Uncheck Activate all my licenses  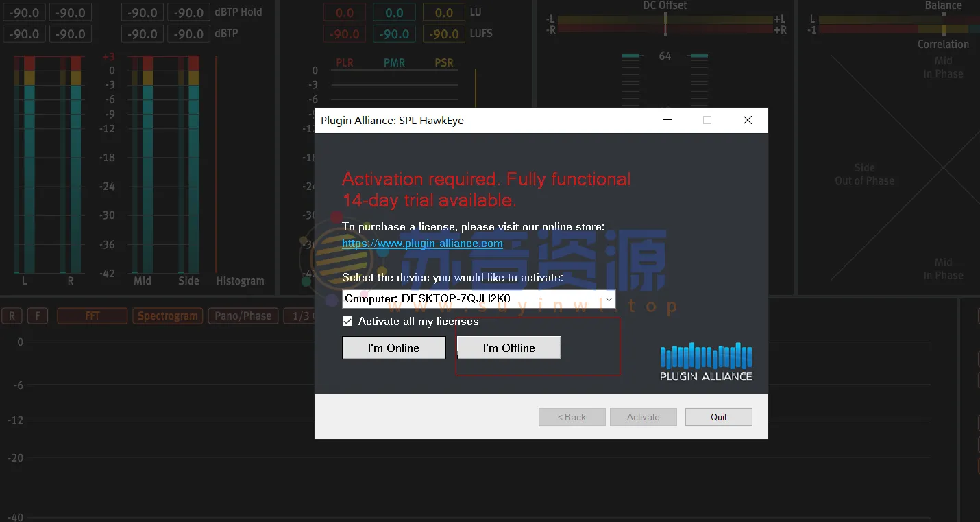(348, 321)
